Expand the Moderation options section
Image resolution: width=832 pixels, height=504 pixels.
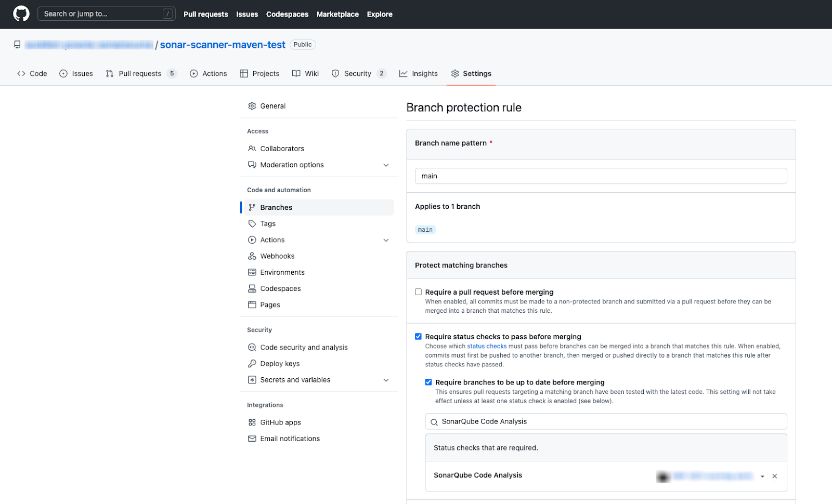386,165
